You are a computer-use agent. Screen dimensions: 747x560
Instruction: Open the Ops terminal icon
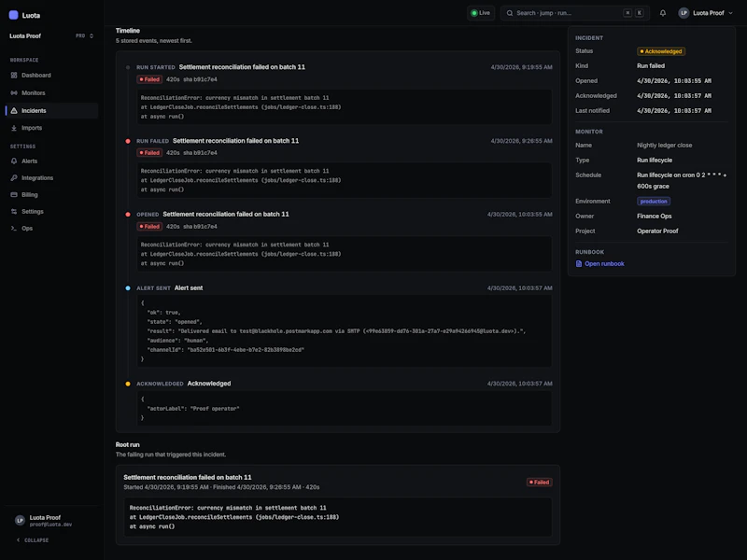pos(14,228)
